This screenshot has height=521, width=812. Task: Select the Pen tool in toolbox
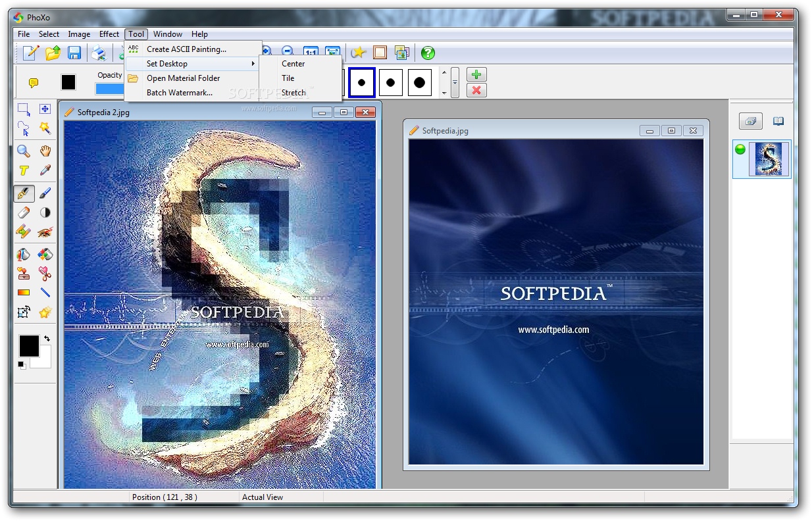(x=24, y=193)
